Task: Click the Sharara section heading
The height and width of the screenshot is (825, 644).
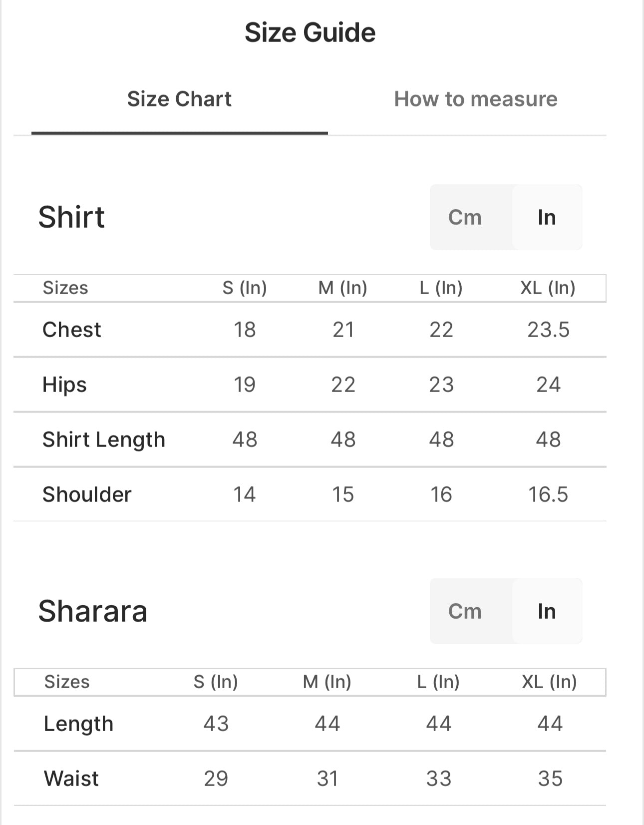Action: click(x=93, y=611)
